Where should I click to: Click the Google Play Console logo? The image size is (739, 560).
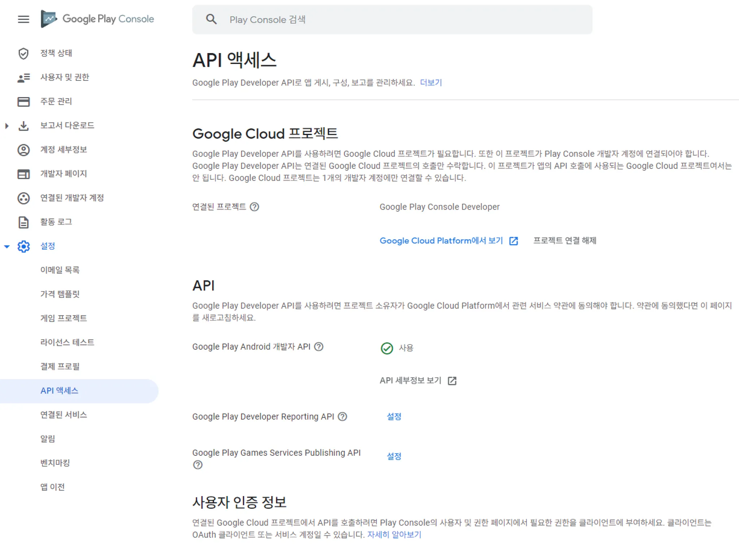pyautogui.click(x=98, y=19)
